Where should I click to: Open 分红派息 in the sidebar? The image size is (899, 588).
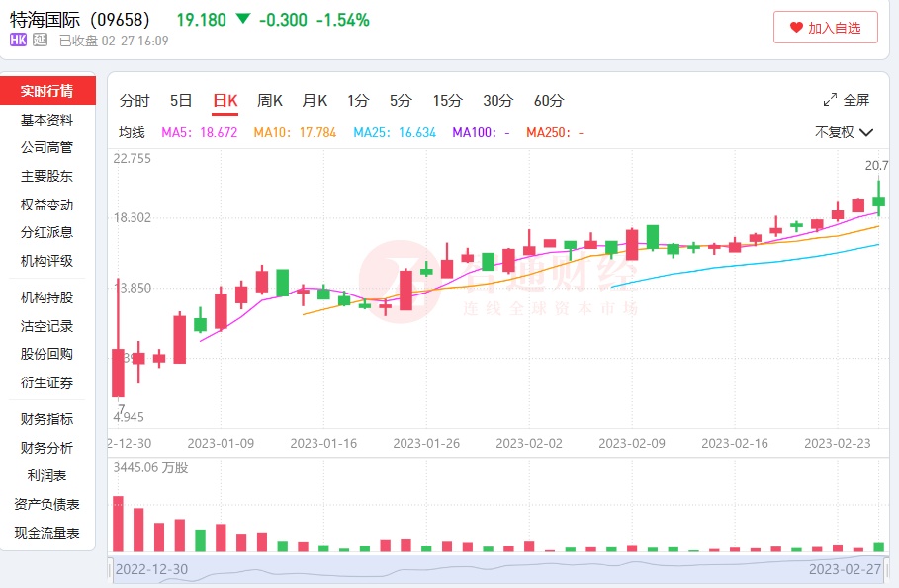(x=47, y=232)
